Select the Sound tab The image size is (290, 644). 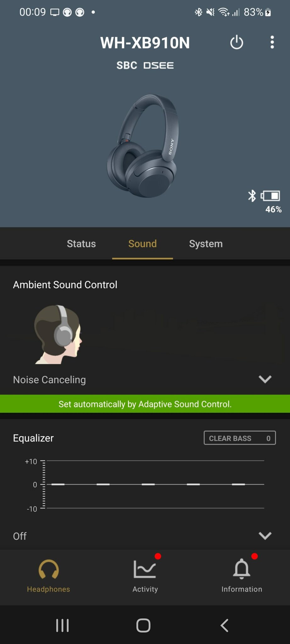[x=142, y=244]
